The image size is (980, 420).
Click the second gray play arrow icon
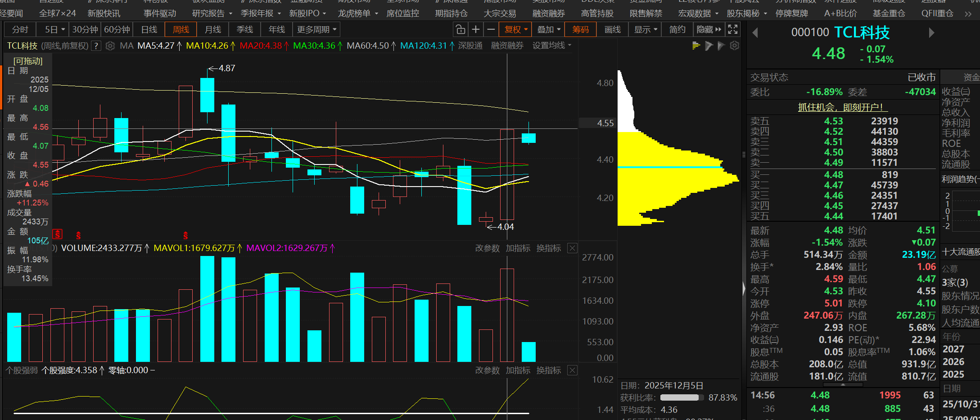[x=721, y=46]
